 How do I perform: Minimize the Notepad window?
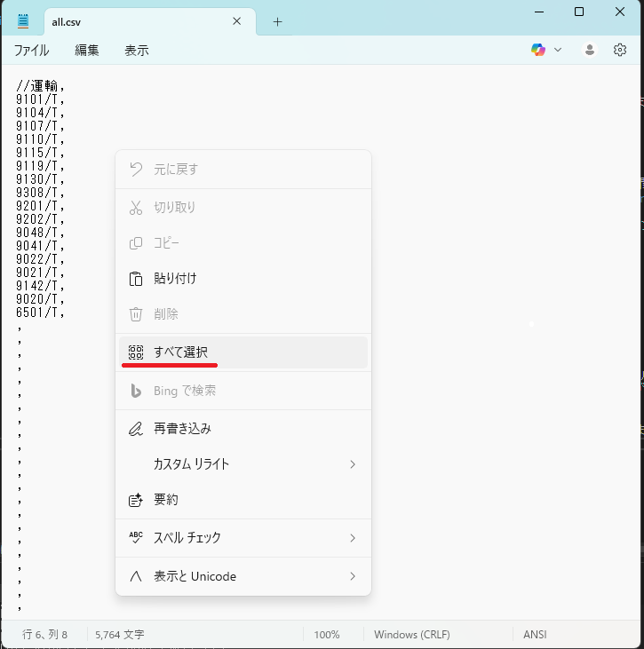coord(539,12)
